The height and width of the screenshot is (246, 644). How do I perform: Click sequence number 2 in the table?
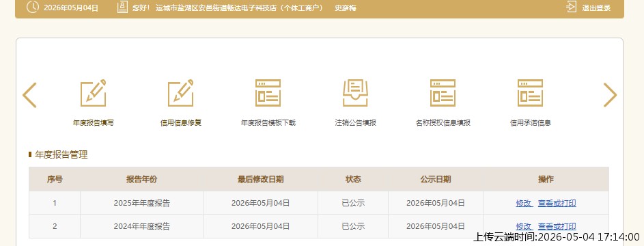(x=55, y=226)
